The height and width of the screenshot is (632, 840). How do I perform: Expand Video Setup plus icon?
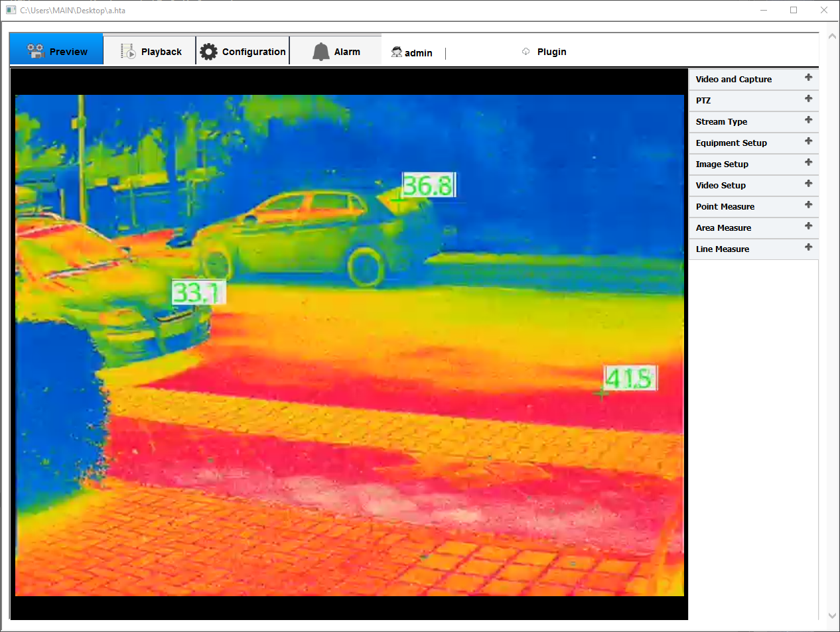[x=808, y=184]
